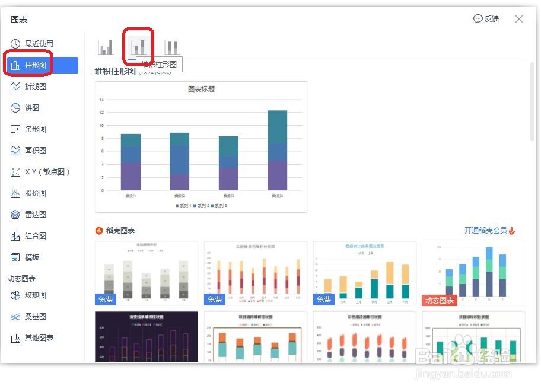The height and width of the screenshot is (392, 541).
Task: Click the 动态图表 section heading in the sidebar
Action: pos(21,279)
